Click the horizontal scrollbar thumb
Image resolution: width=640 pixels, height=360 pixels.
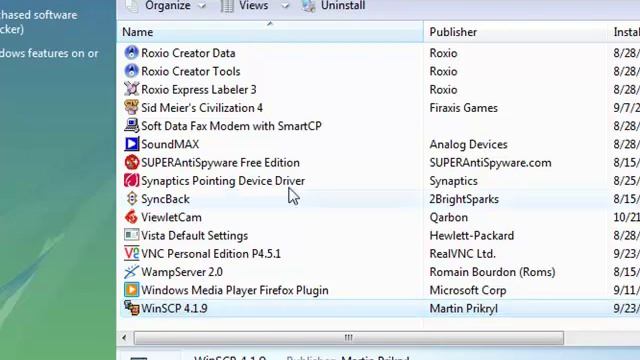[349, 338]
